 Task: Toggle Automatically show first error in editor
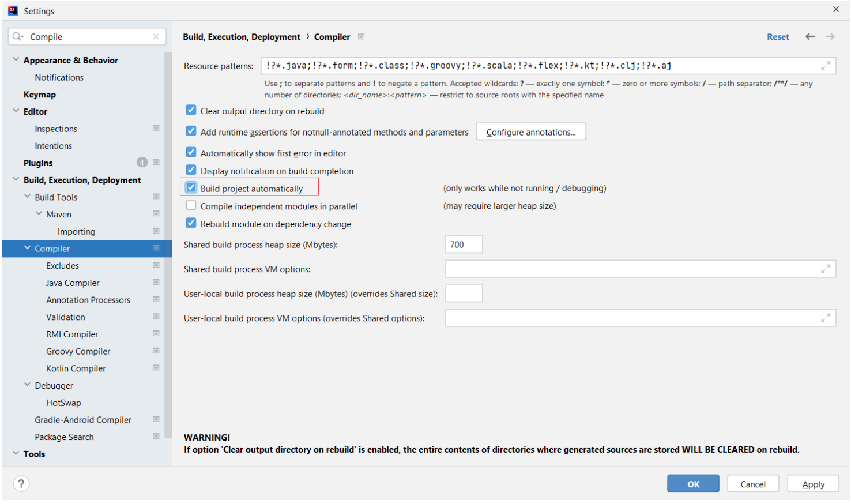click(x=191, y=153)
